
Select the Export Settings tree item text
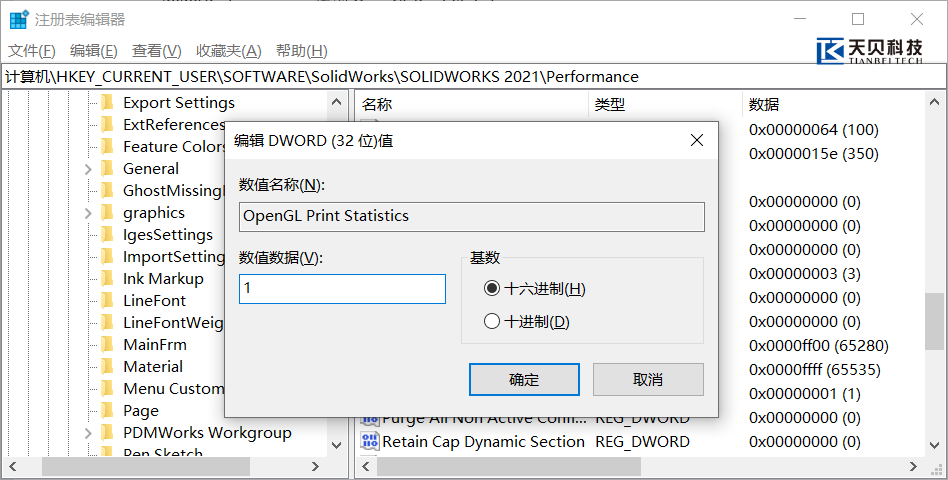click(179, 103)
